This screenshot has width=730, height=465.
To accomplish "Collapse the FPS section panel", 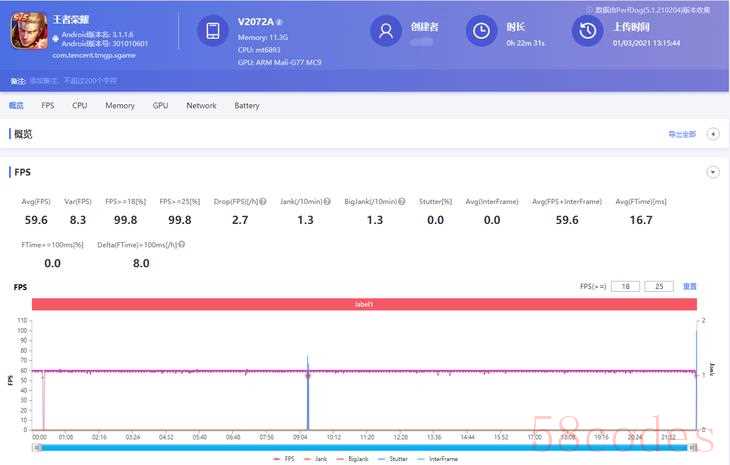I will coord(713,172).
